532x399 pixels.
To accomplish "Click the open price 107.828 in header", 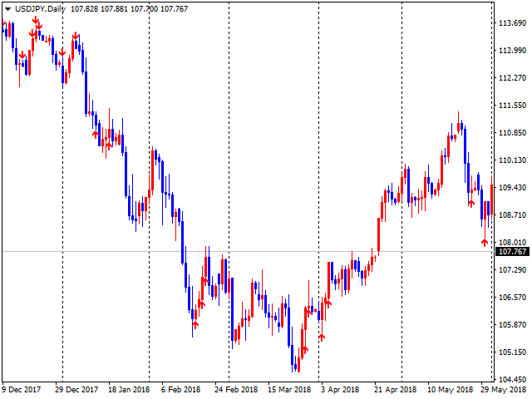I will [x=84, y=9].
